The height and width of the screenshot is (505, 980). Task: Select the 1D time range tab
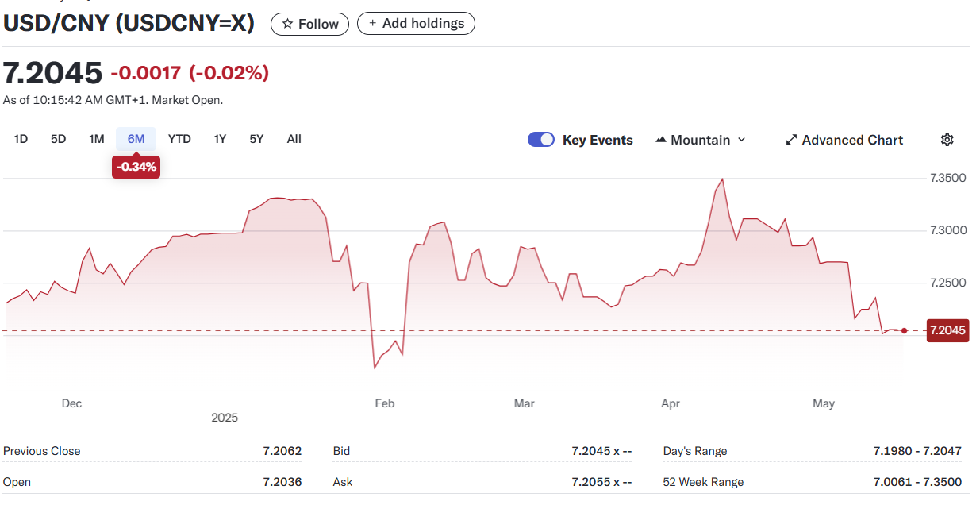(x=21, y=139)
